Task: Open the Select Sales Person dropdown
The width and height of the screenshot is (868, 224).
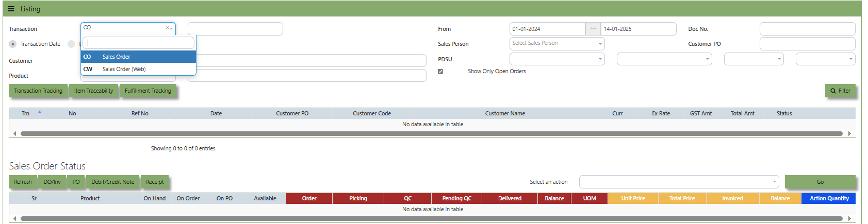Action: (x=557, y=44)
